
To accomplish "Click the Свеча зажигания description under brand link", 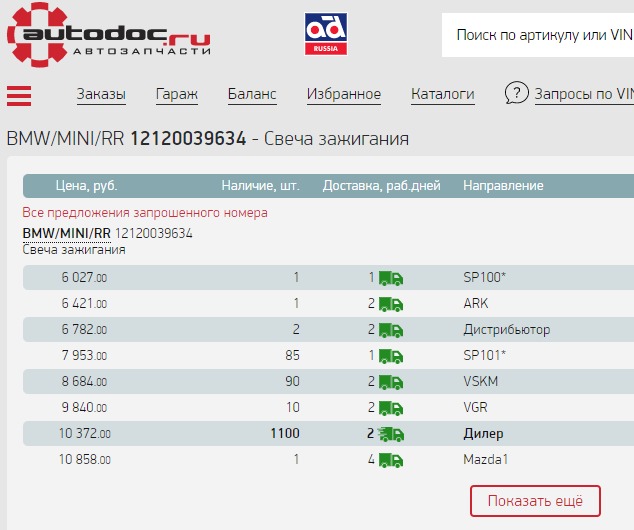I will pyautogui.click(x=74, y=250).
